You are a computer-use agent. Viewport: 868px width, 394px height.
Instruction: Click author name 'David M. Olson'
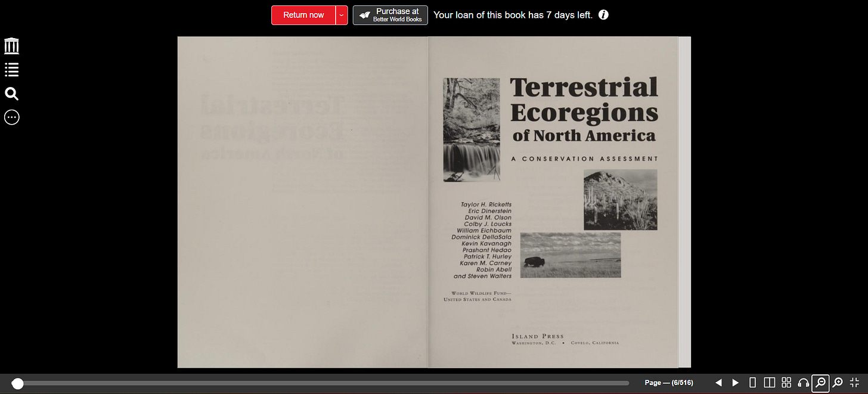point(488,218)
